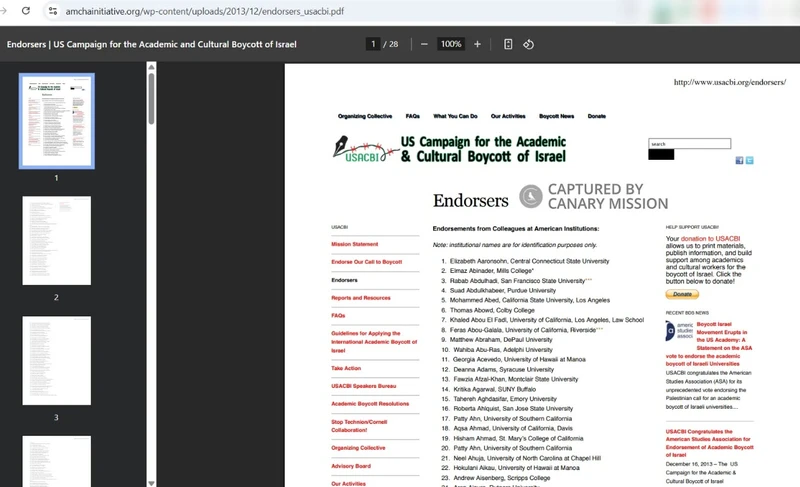Open Endorse Our Call to Boycott link
The width and height of the screenshot is (800, 487).
pos(367,262)
